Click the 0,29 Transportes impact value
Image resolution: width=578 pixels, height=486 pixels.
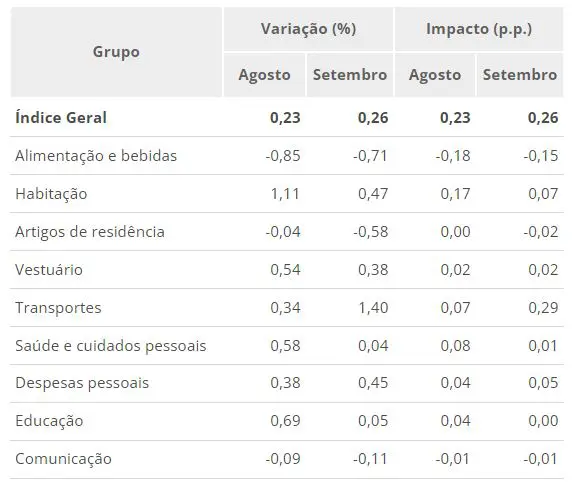pyautogui.click(x=543, y=308)
